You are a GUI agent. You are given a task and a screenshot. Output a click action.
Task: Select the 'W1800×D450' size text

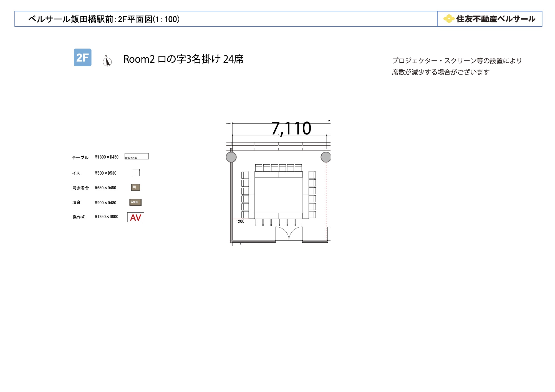tap(107, 157)
